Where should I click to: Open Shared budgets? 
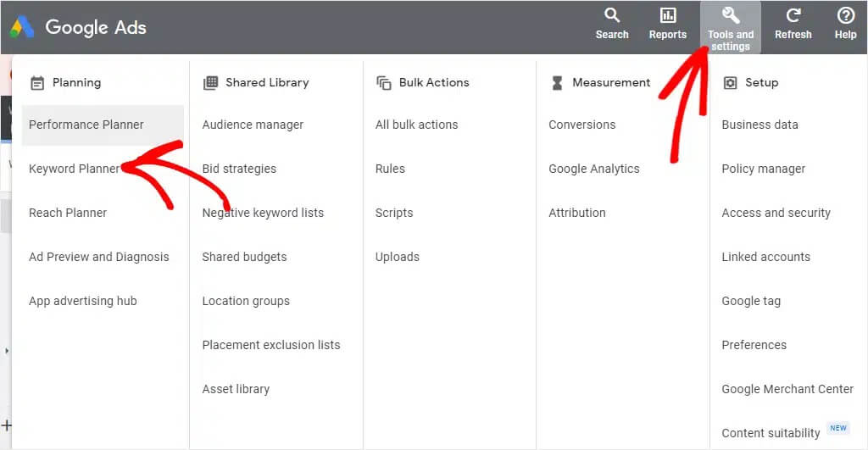244,257
